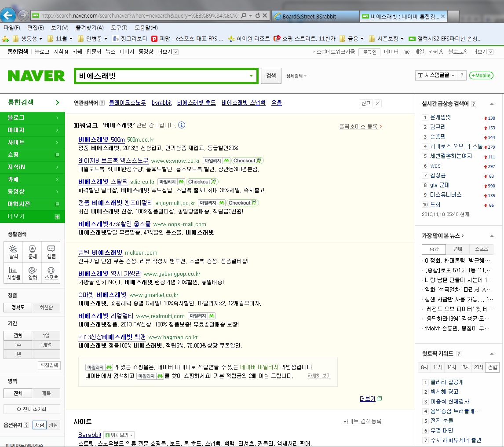Open the 영화 movie reel icon
Image resolution: width=504 pixels, height=447 pixels.
(33, 273)
